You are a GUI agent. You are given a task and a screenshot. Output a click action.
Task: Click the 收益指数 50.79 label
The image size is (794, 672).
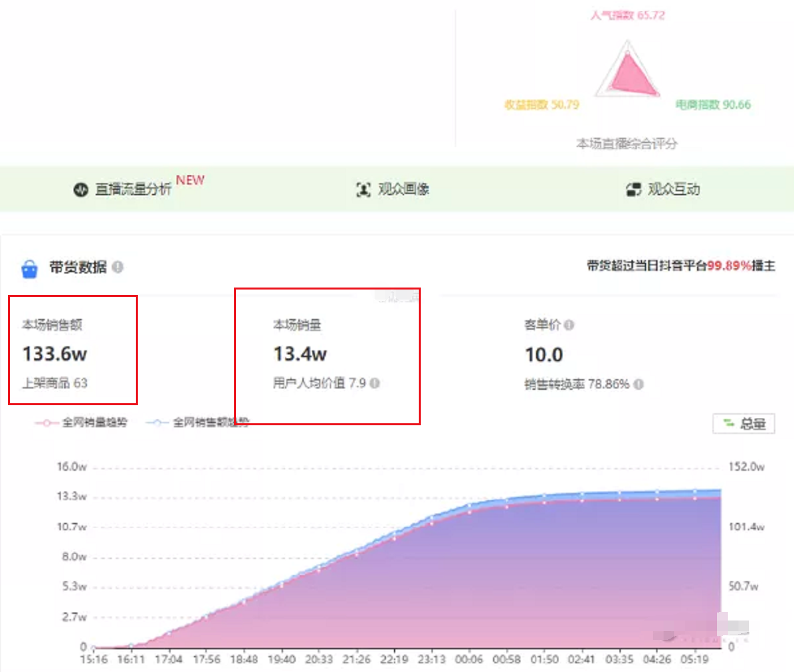point(542,105)
